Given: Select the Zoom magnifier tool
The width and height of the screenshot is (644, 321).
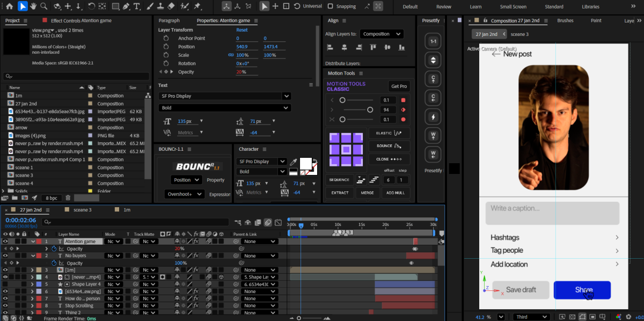Looking at the screenshot, I should pos(43,6).
